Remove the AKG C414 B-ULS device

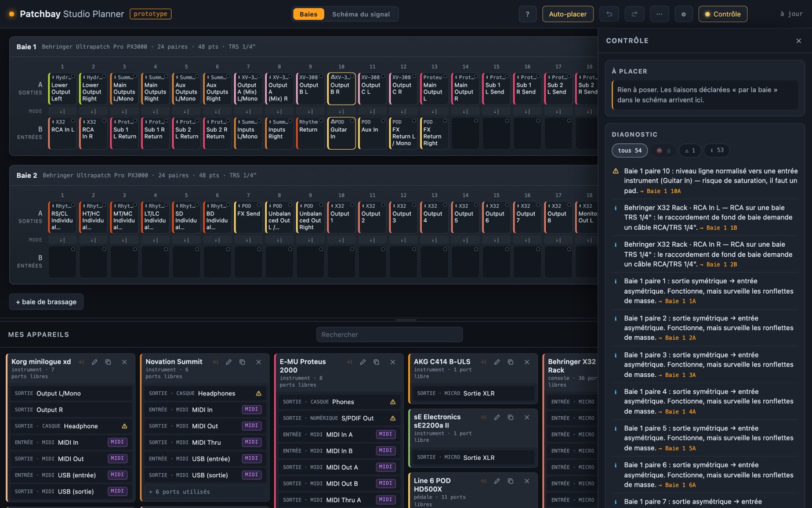(527, 362)
